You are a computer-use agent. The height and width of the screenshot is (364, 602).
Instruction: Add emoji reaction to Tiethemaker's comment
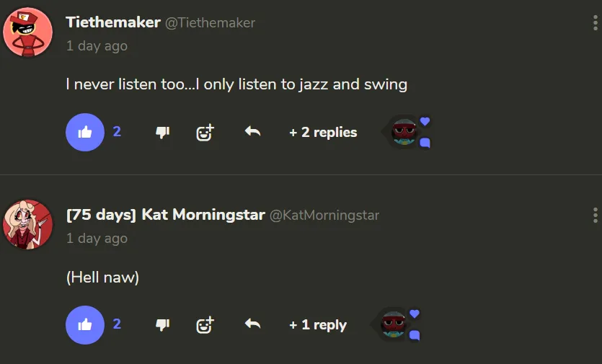pyautogui.click(x=205, y=133)
